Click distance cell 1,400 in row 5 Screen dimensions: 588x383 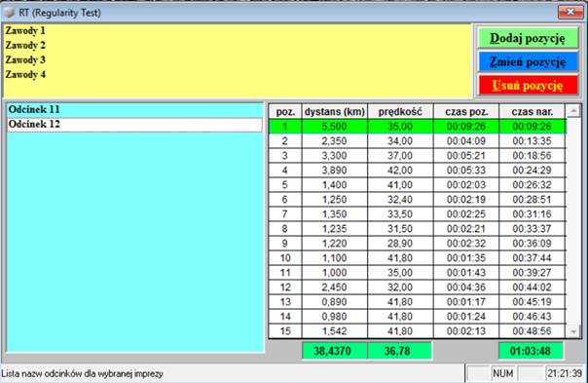point(335,185)
